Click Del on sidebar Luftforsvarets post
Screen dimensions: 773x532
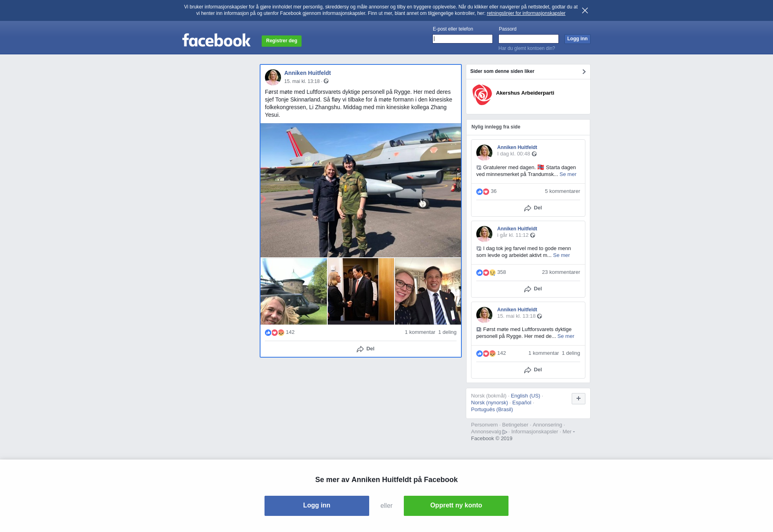pos(533,370)
